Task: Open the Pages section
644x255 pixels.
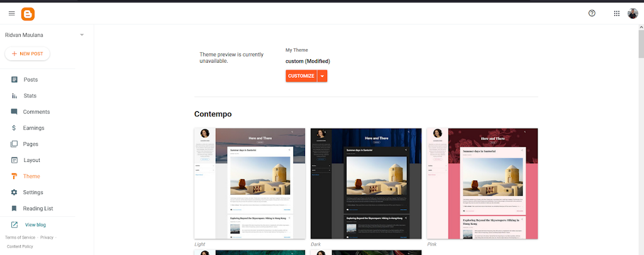Action: (x=31, y=144)
